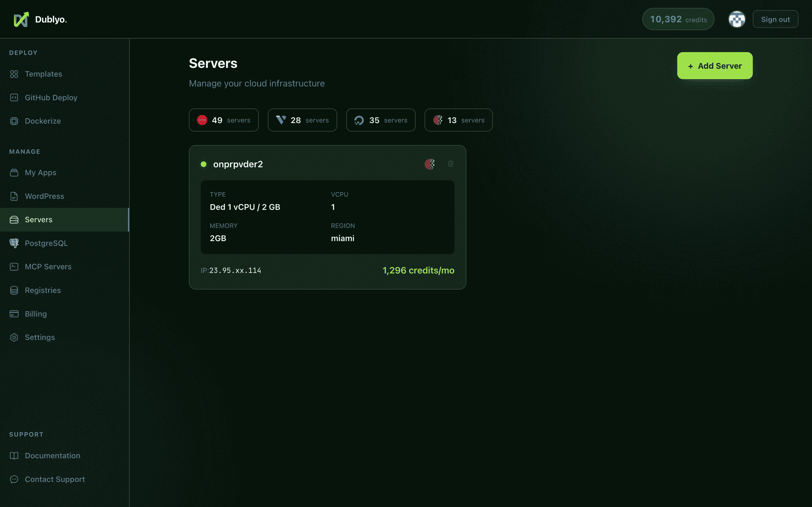Open the Billing page from sidebar
812x507 pixels.
click(x=36, y=313)
